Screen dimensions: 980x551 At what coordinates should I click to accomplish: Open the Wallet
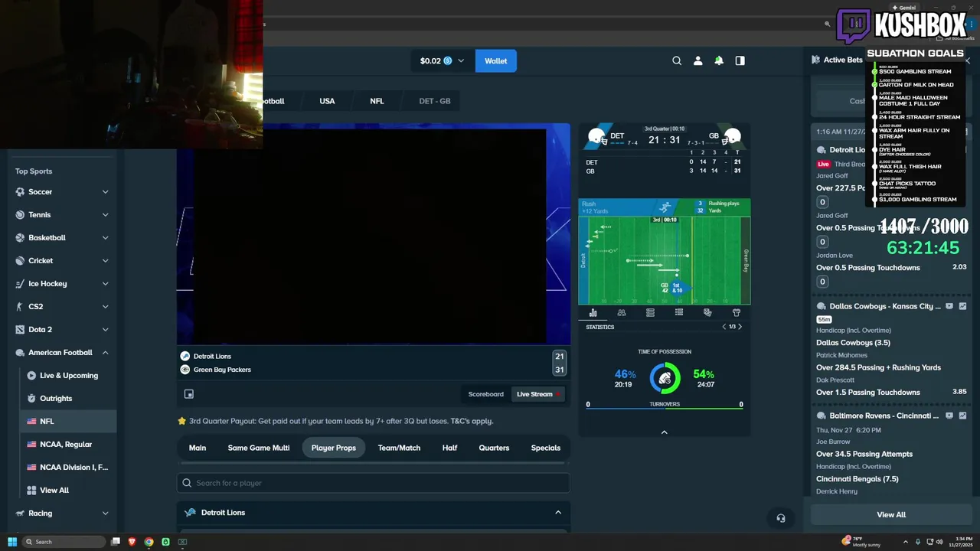495,60
